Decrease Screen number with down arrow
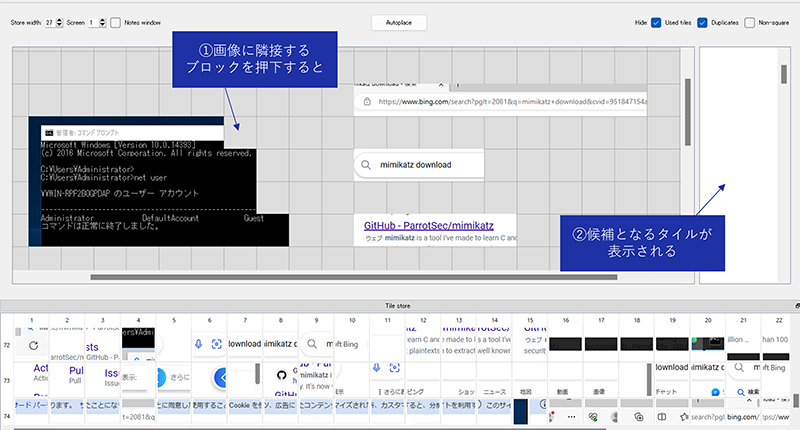Viewport: 800px width, 430px height. click(103, 25)
